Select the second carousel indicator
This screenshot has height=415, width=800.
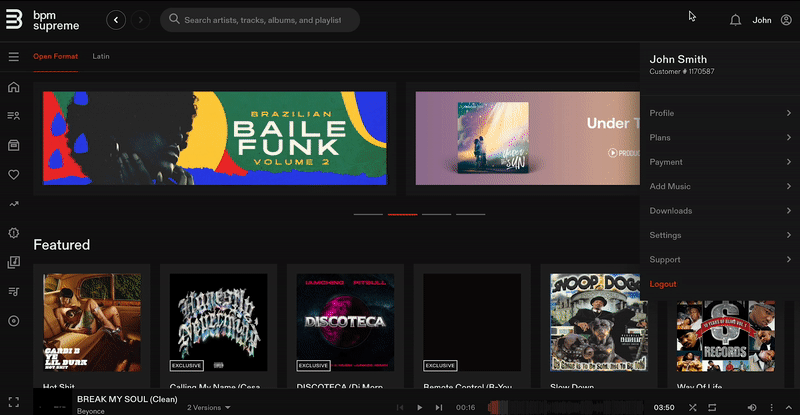point(403,214)
